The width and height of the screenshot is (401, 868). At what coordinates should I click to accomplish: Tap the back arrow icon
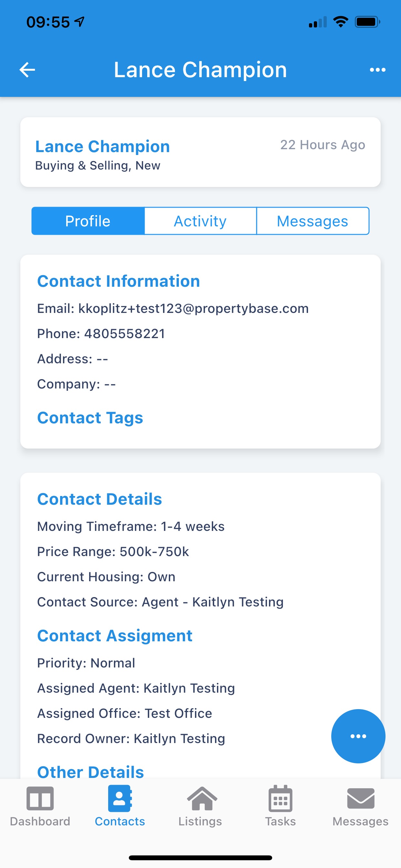[x=27, y=70]
